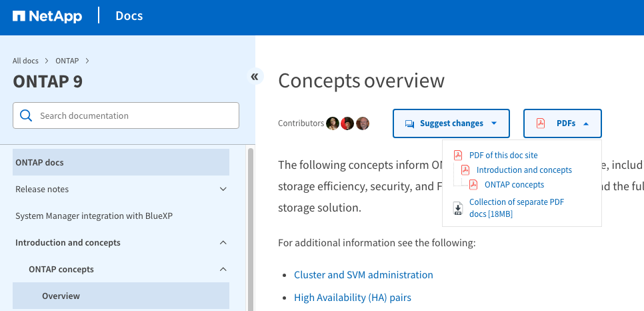
Task: Go to All docs breadcrumb
Action: click(x=25, y=61)
